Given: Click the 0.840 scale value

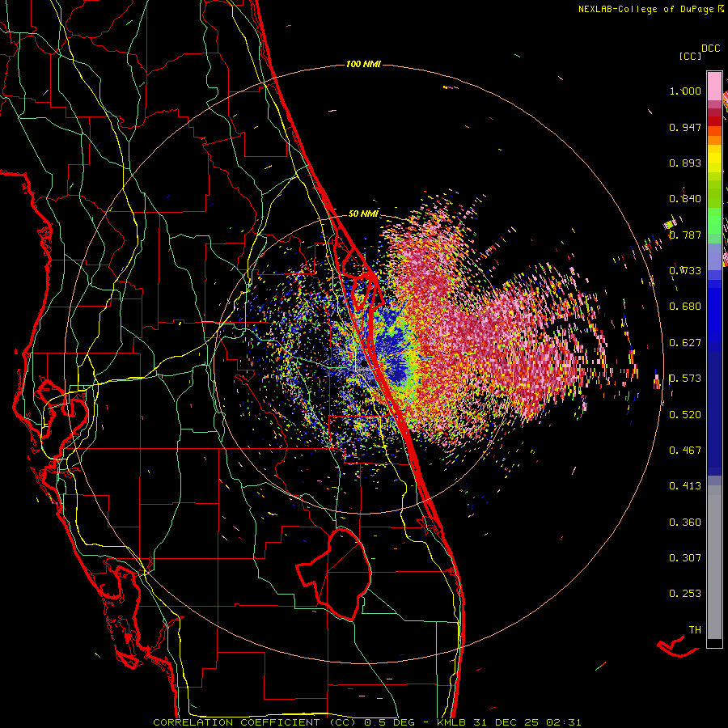Looking at the screenshot, I should 685,199.
